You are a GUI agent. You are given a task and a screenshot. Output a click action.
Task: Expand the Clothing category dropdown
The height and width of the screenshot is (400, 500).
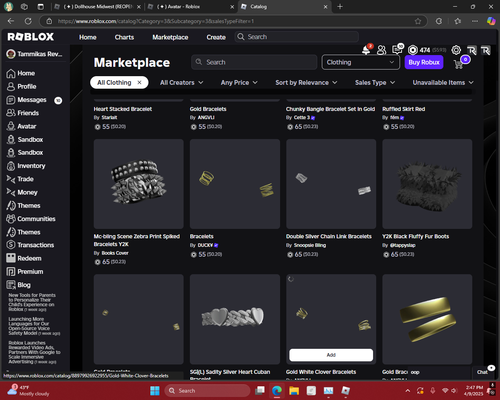click(361, 62)
